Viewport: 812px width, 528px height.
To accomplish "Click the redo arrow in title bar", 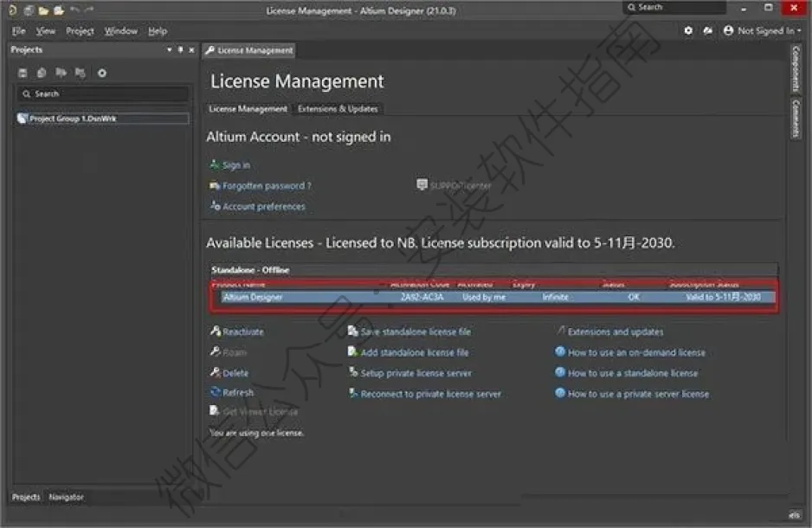I will [89, 10].
